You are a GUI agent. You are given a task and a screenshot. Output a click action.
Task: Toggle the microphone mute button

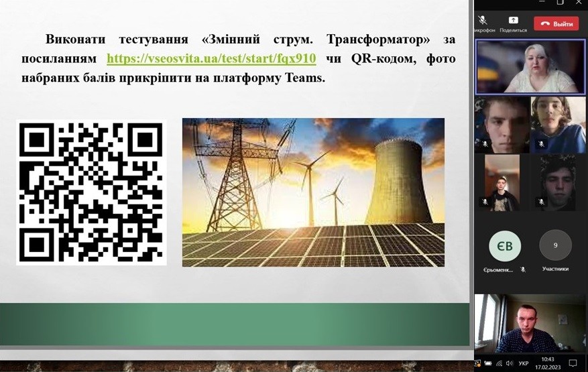[483, 22]
